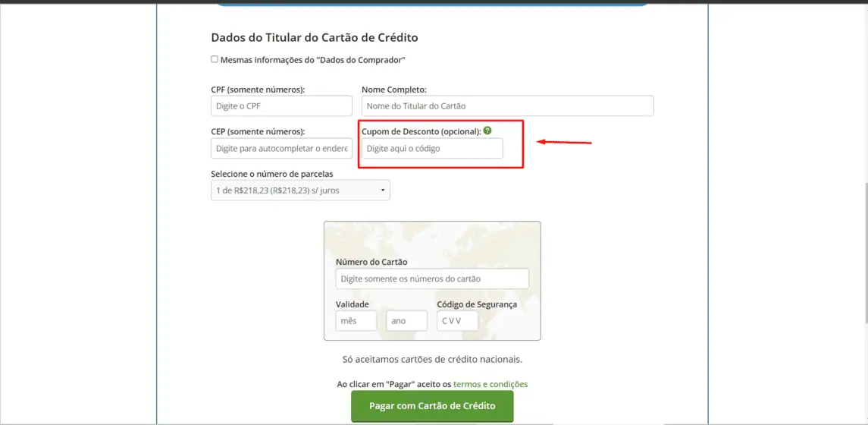868x425 pixels.
Task: Click the "Nome Completo:" label
Action: pyautogui.click(x=394, y=90)
